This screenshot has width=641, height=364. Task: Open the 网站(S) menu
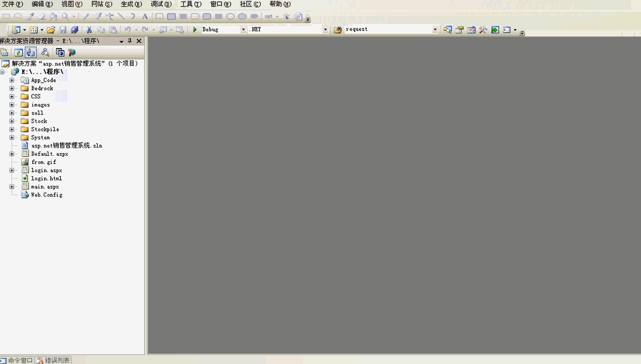click(101, 4)
